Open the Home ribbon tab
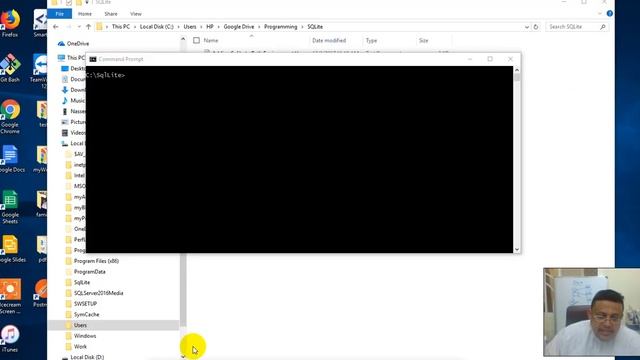The width and height of the screenshot is (640, 360). (85, 14)
